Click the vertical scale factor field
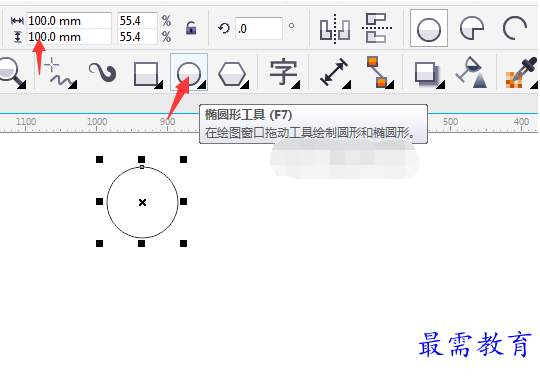 tap(137, 36)
